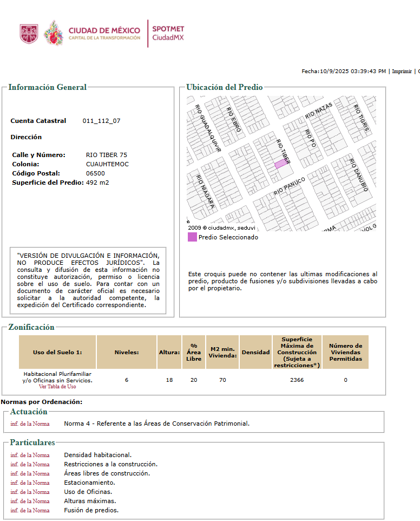Open norm info for Norma 4 Conservación Patrimonial
The height and width of the screenshot is (521, 420).
click(30, 424)
